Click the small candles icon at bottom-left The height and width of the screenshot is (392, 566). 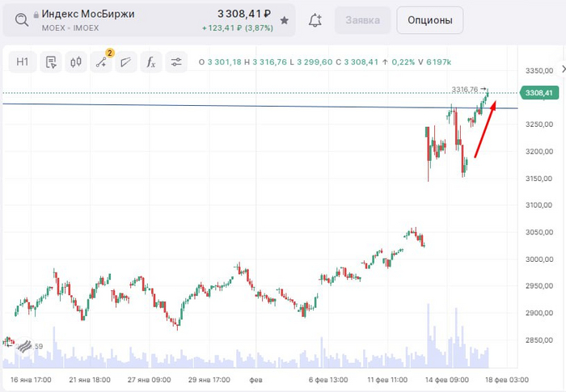[7, 341]
